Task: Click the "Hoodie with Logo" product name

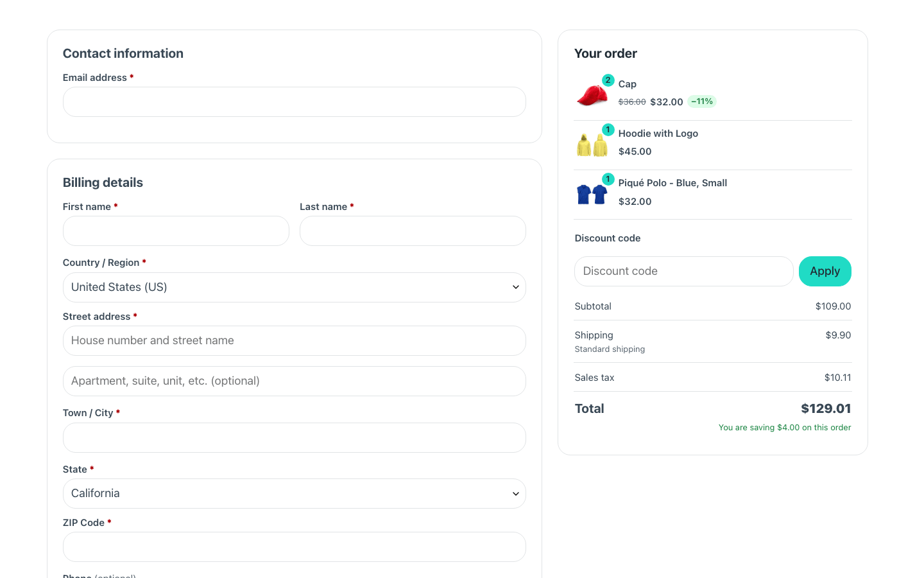Action: pyautogui.click(x=658, y=134)
